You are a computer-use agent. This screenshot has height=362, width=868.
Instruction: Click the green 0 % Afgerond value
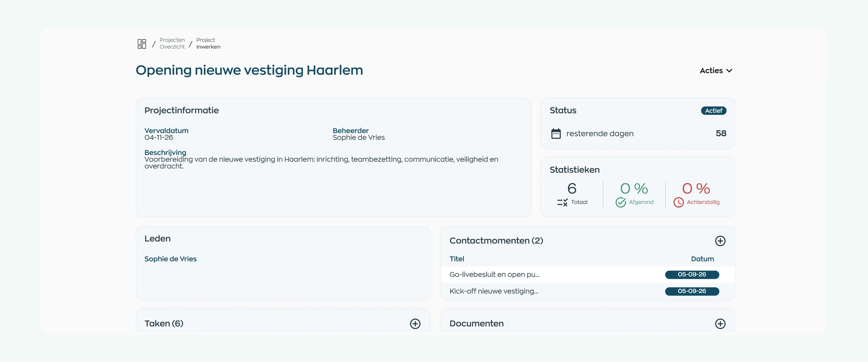[634, 188]
